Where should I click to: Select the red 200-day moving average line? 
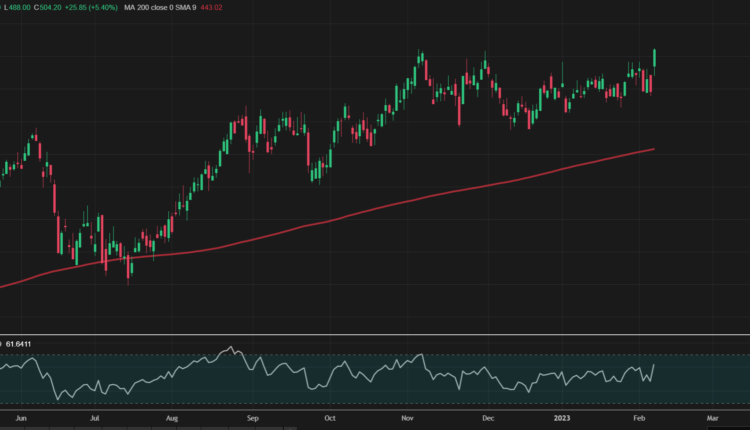400,202
